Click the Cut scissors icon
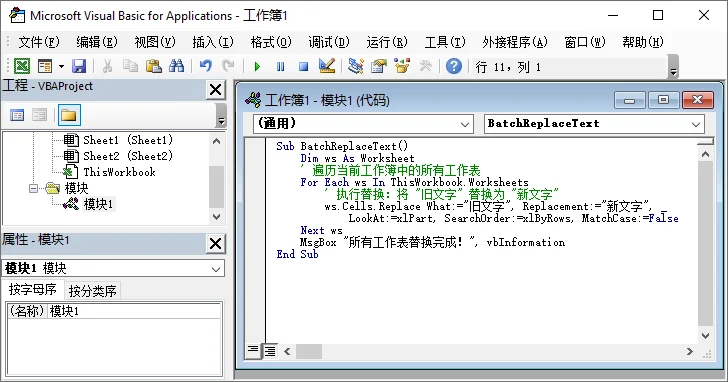 pyautogui.click(x=107, y=66)
